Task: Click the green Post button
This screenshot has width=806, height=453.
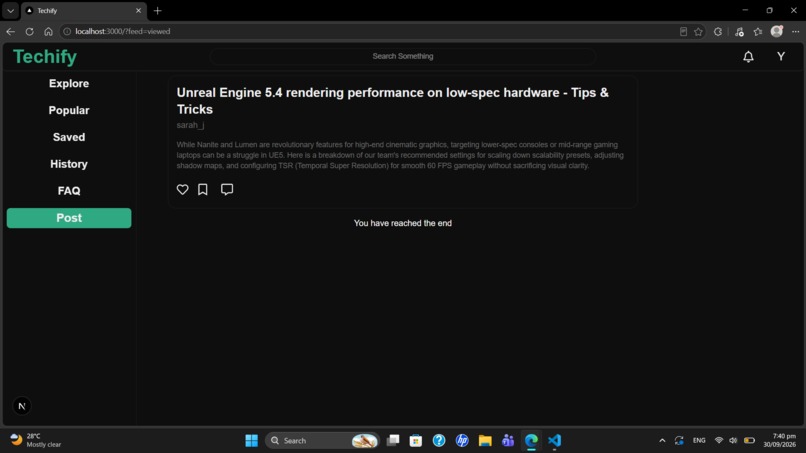Action: coord(69,218)
